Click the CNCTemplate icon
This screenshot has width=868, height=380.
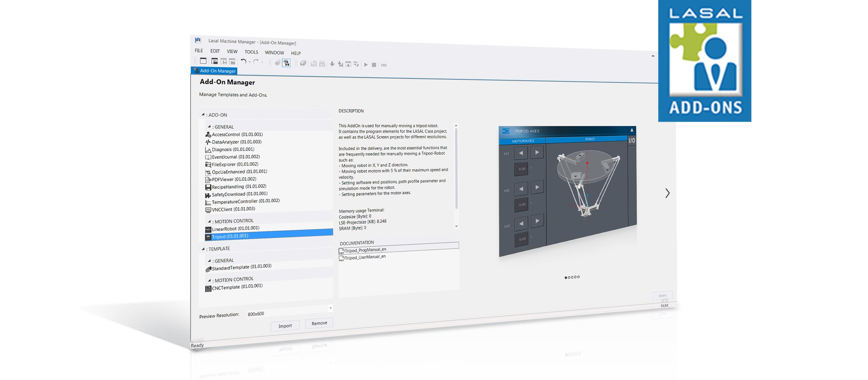[x=208, y=289]
